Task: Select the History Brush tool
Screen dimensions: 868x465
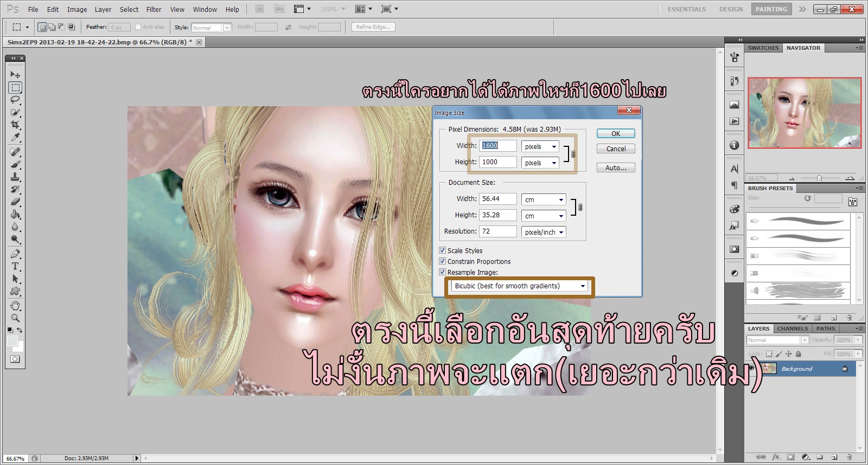Action: click(x=15, y=190)
